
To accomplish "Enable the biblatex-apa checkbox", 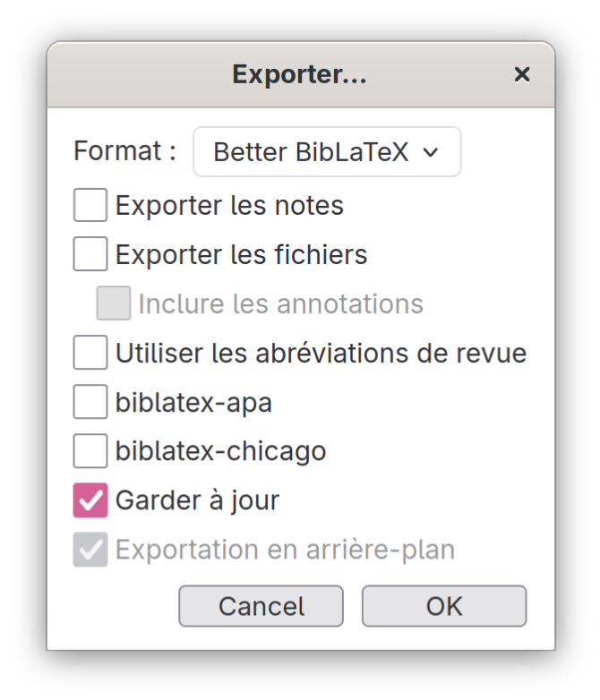I will point(90,401).
